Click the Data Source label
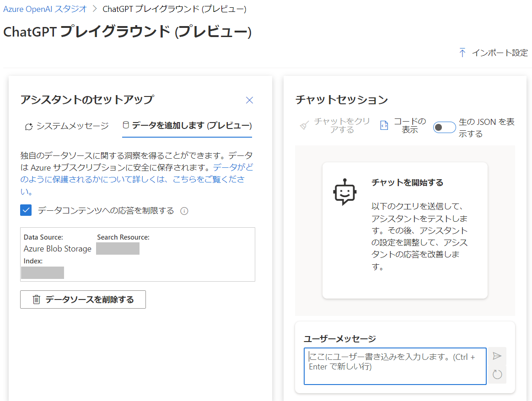The height and width of the screenshot is (401, 532). click(43, 237)
